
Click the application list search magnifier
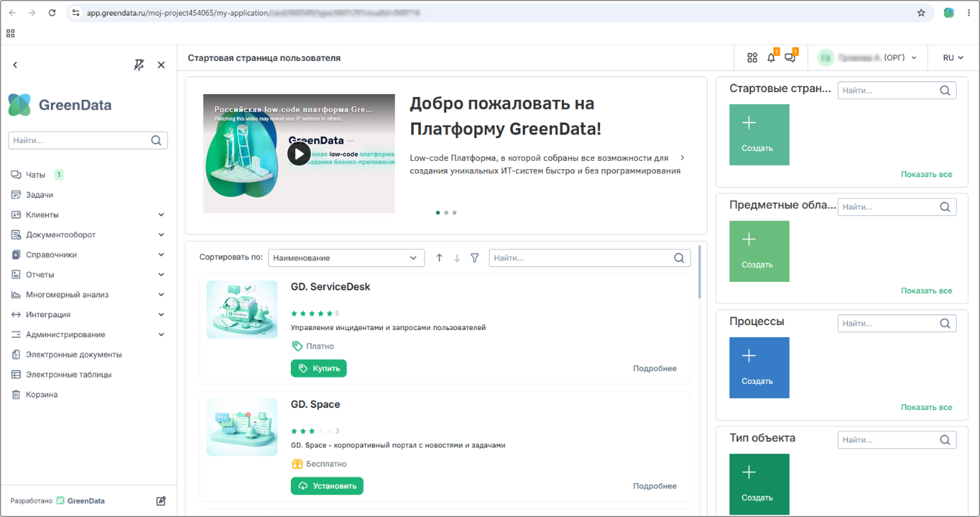pyautogui.click(x=679, y=258)
